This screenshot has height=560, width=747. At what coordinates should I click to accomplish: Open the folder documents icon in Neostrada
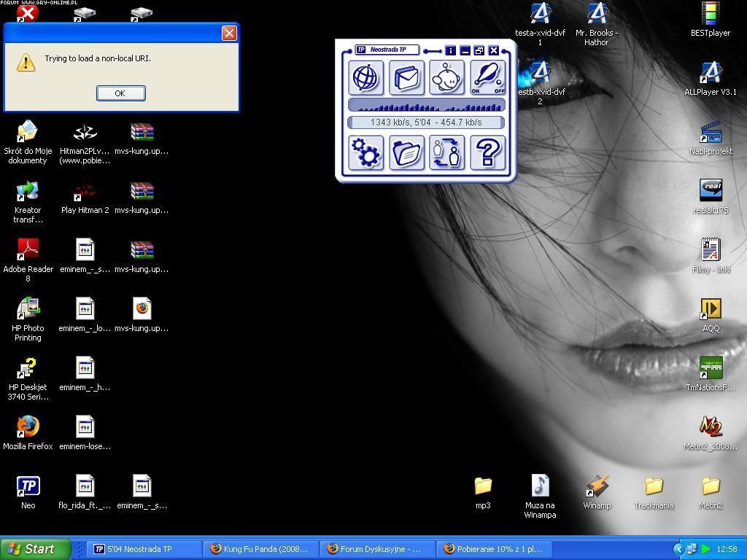click(x=406, y=152)
